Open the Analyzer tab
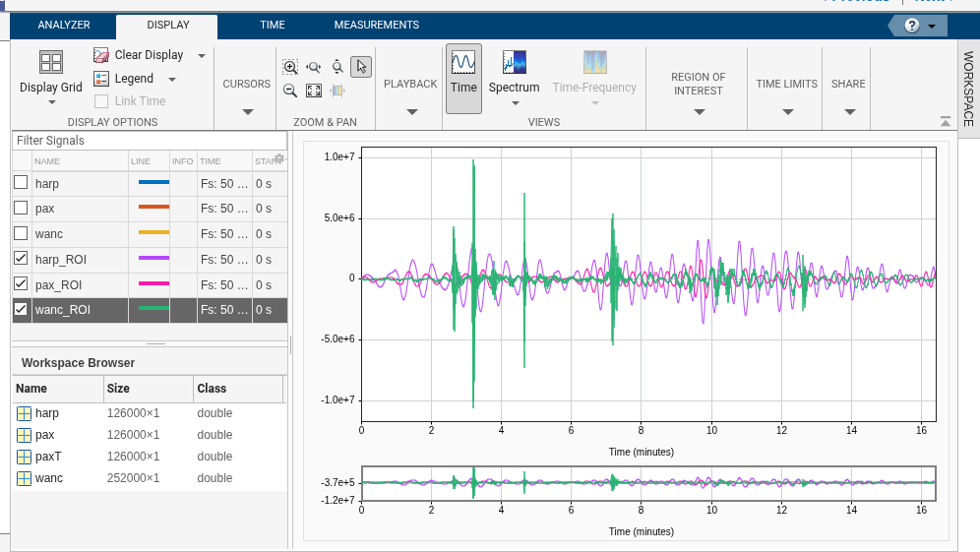Image resolution: width=980 pixels, height=552 pixels. 64,25
